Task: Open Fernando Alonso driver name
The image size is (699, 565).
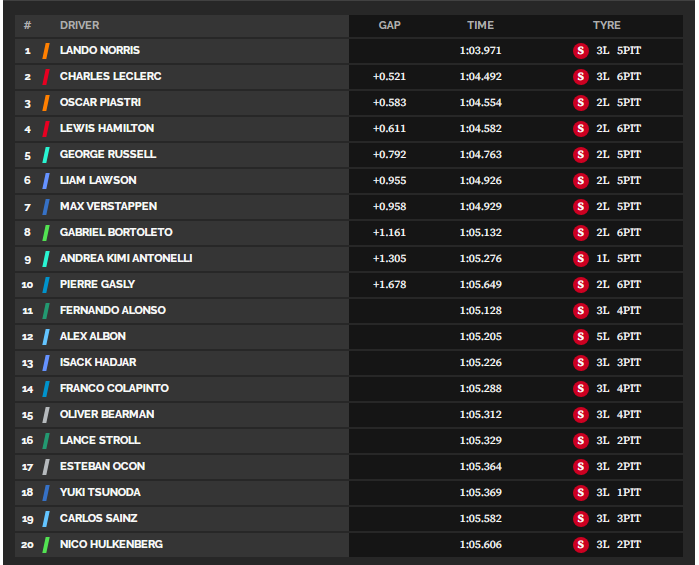Action: (x=113, y=310)
